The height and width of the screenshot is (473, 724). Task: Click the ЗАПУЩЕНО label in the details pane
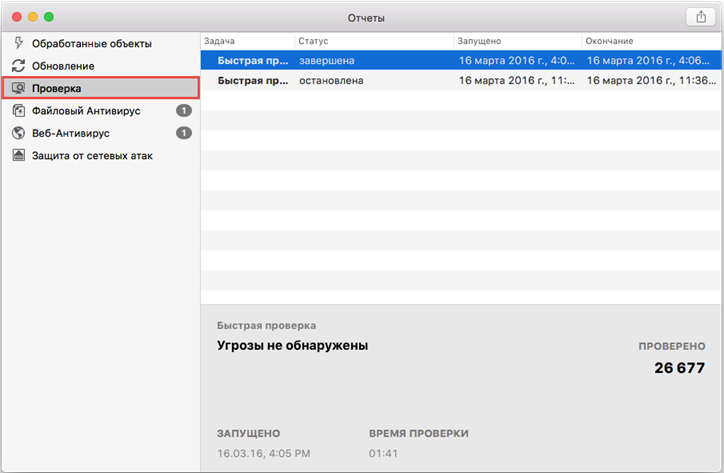[x=248, y=433]
